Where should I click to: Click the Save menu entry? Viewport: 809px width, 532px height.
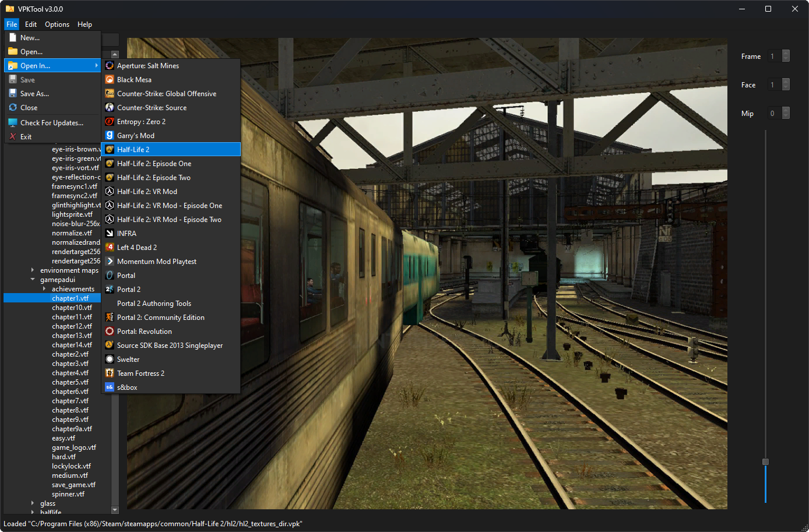pyautogui.click(x=52, y=79)
